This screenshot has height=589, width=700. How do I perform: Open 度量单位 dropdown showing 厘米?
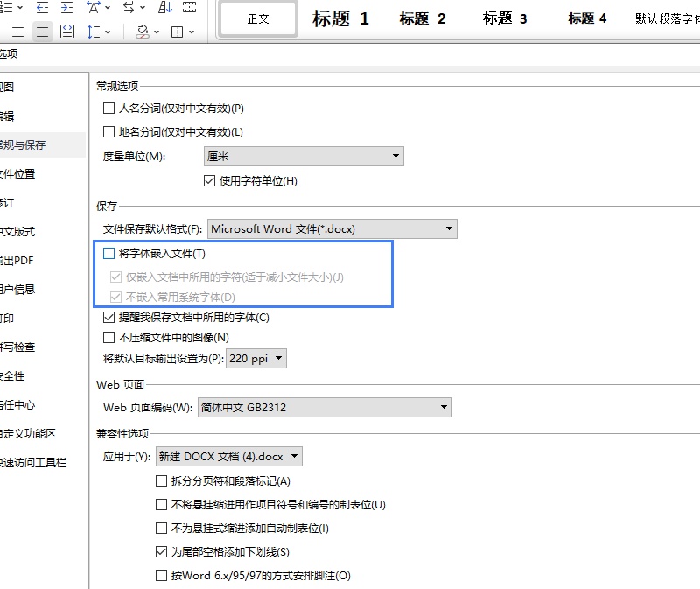[x=304, y=157]
